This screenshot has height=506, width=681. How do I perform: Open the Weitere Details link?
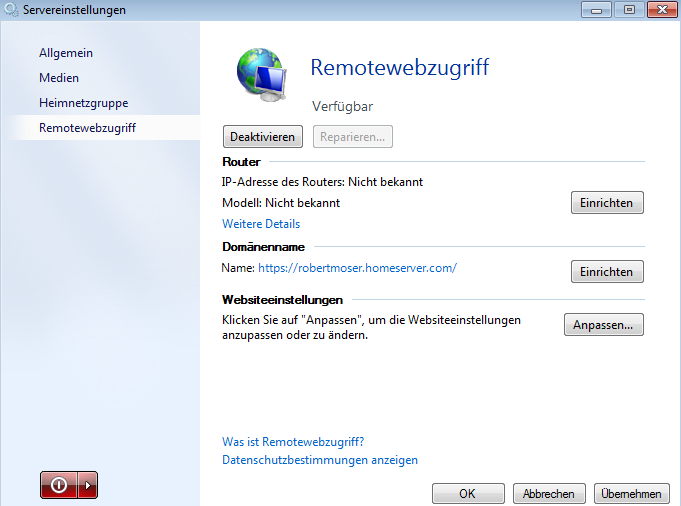point(261,224)
